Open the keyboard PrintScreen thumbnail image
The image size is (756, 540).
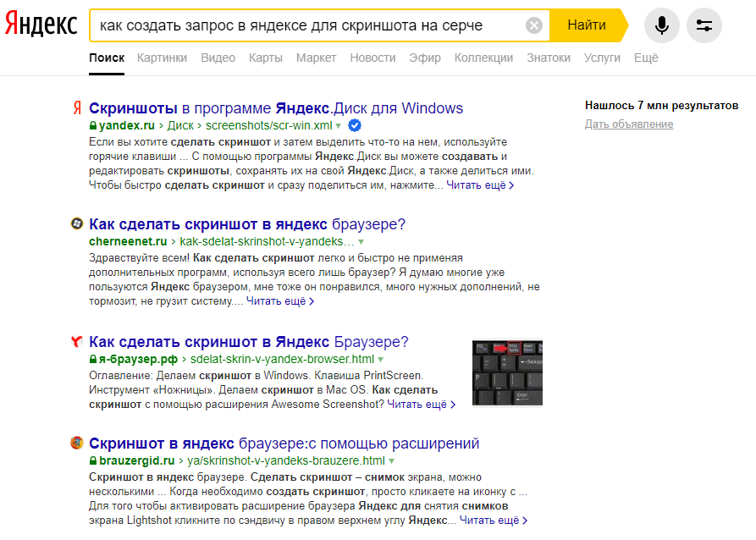click(507, 373)
